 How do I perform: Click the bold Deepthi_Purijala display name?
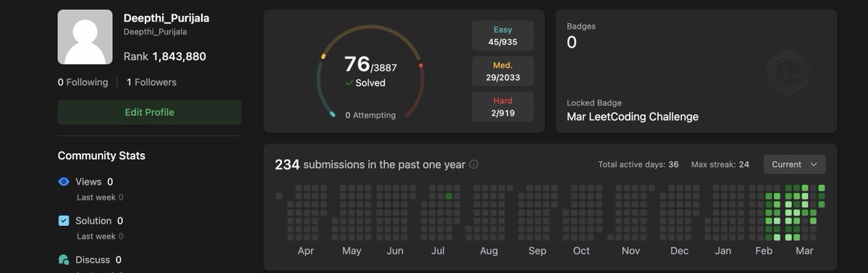click(x=166, y=18)
